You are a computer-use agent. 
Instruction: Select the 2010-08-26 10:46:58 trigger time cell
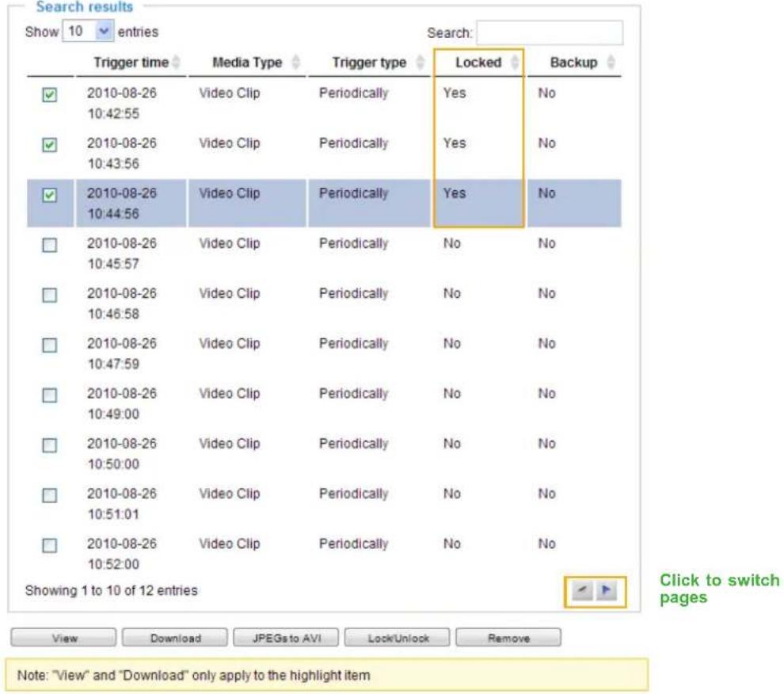coord(121,303)
